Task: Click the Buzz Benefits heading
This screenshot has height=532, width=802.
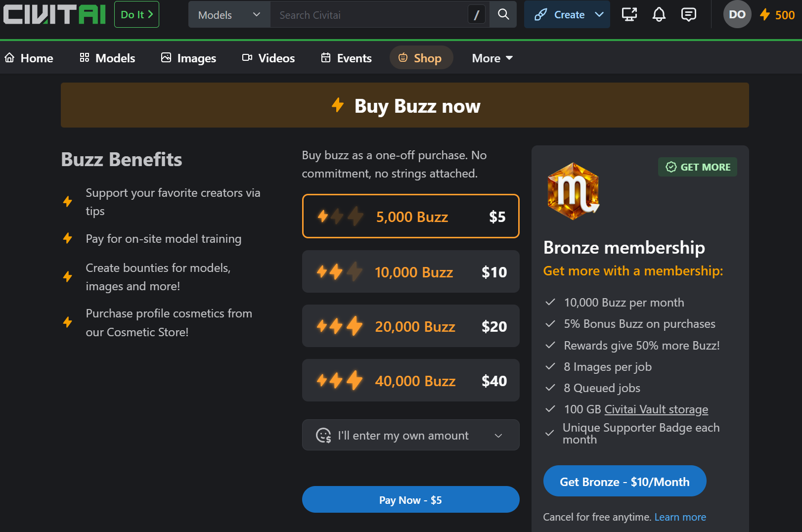Action: [x=122, y=159]
